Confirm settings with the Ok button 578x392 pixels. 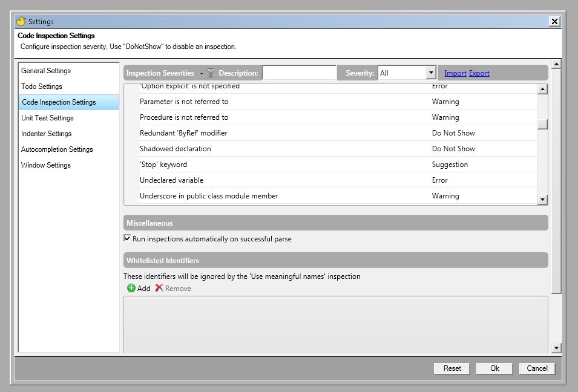(494, 368)
